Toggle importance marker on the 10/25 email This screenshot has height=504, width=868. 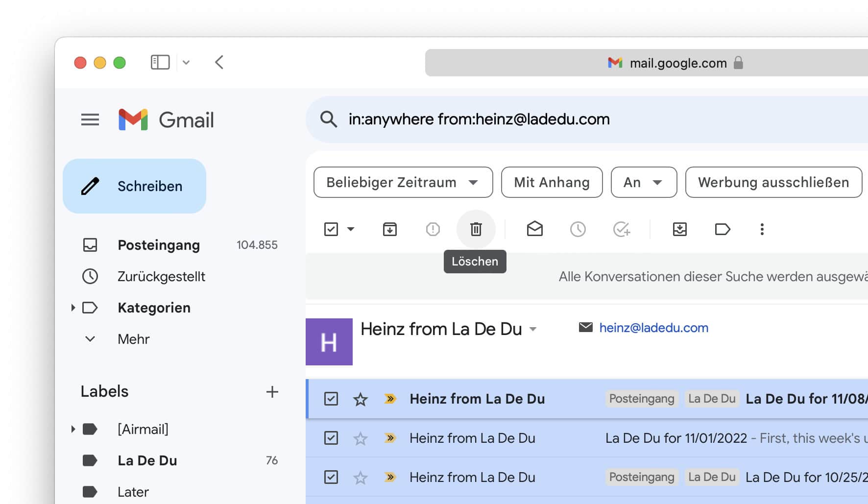pyautogui.click(x=390, y=477)
